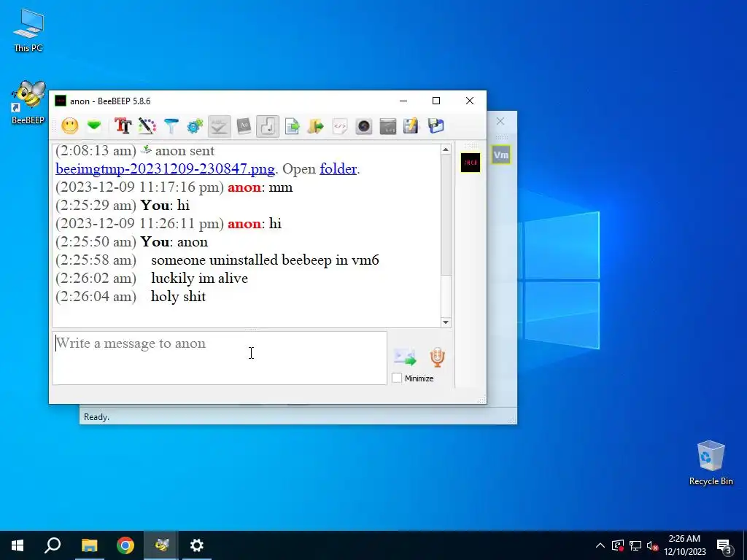The height and width of the screenshot is (560, 747).
Task: Open the notepad with pencil toolbar icon
Action: pyautogui.click(x=411, y=125)
